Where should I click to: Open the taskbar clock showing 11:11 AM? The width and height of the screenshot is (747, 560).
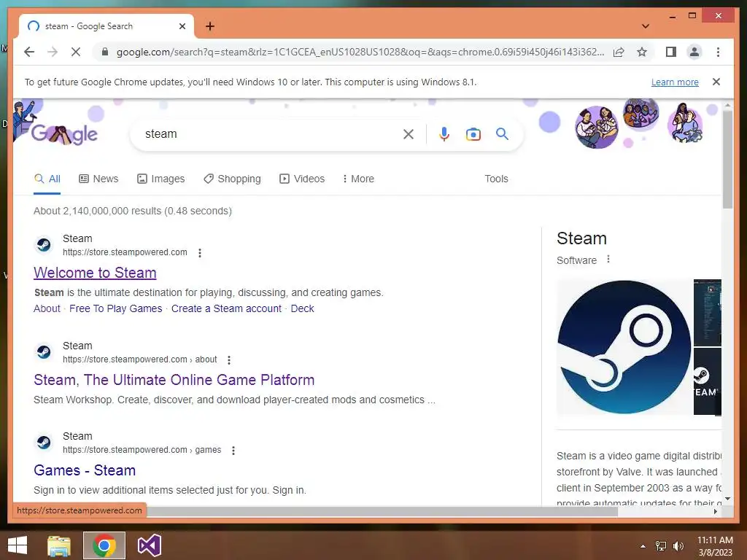[x=715, y=546]
